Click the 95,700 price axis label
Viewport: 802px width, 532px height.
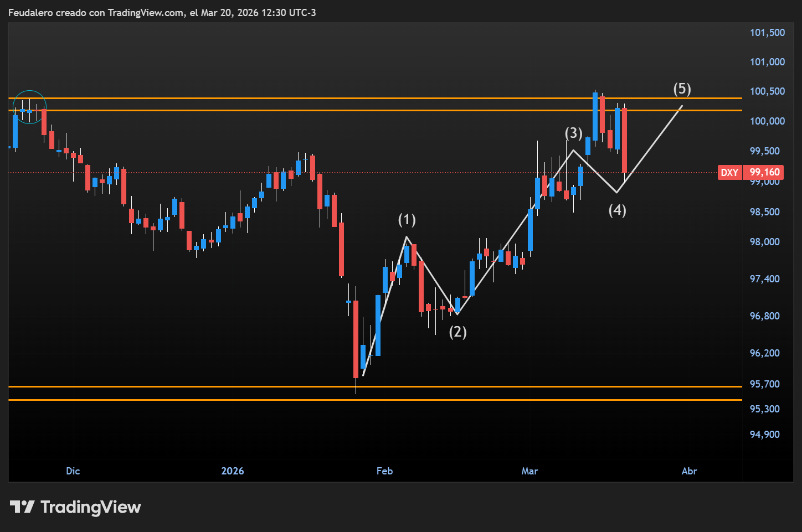pyautogui.click(x=764, y=384)
